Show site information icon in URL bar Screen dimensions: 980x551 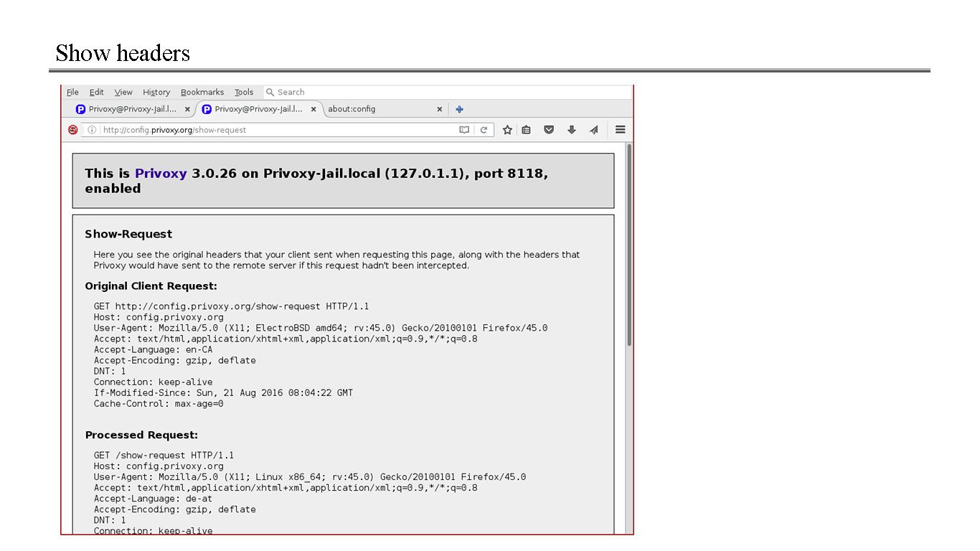coord(92,130)
